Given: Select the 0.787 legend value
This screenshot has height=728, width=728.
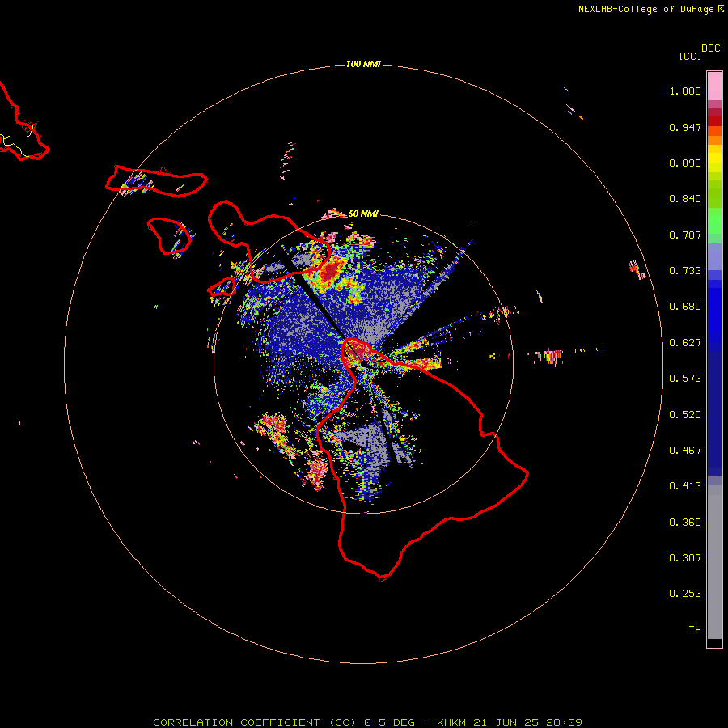Looking at the screenshot, I should (x=685, y=235).
